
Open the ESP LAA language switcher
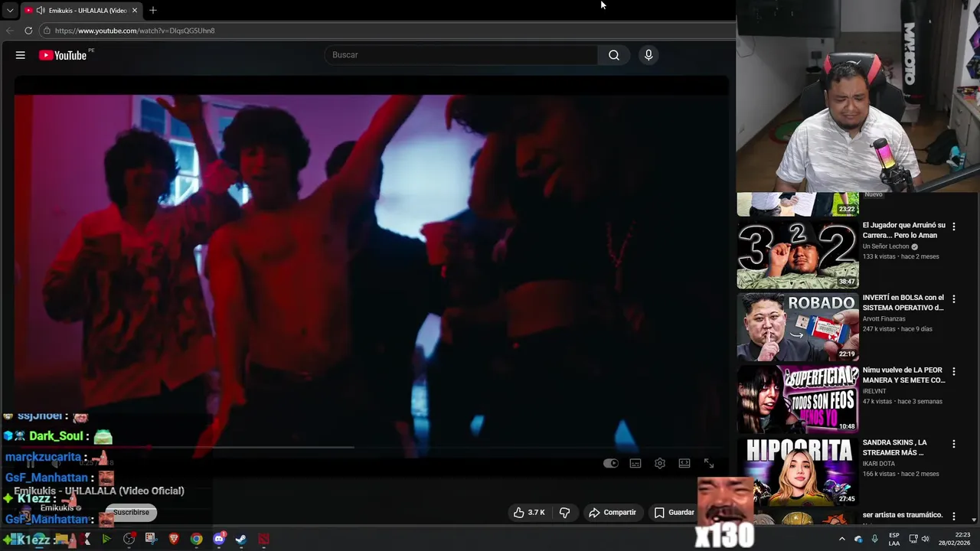pos(894,539)
